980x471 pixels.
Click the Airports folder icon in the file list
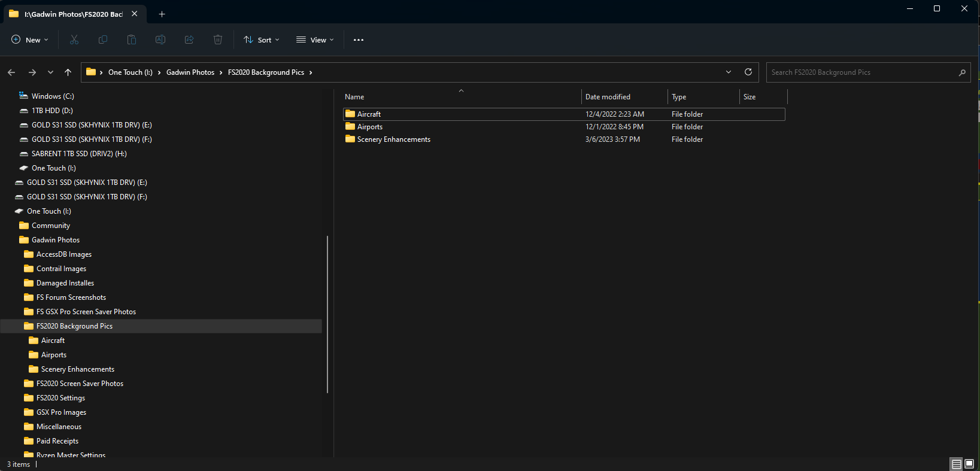point(350,126)
